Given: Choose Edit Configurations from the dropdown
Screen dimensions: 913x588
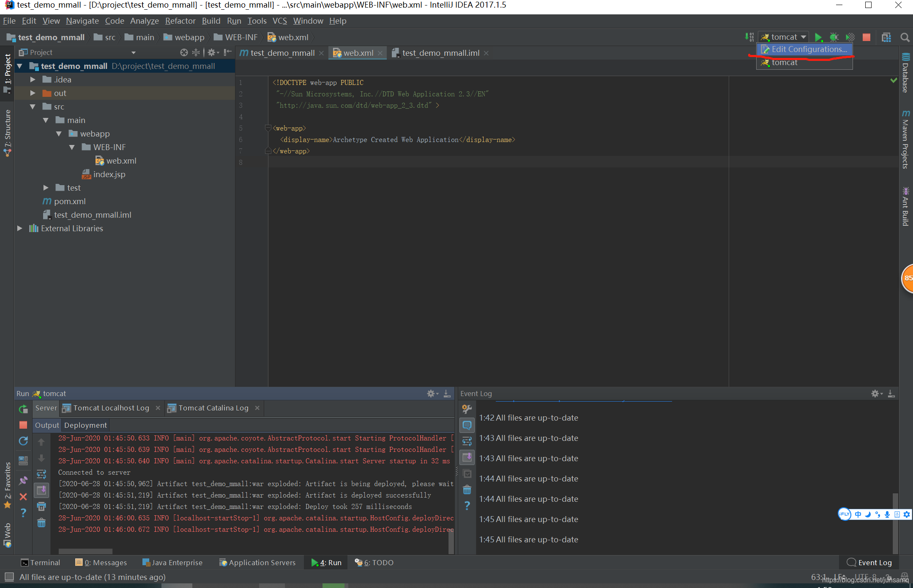Looking at the screenshot, I should (804, 49).
